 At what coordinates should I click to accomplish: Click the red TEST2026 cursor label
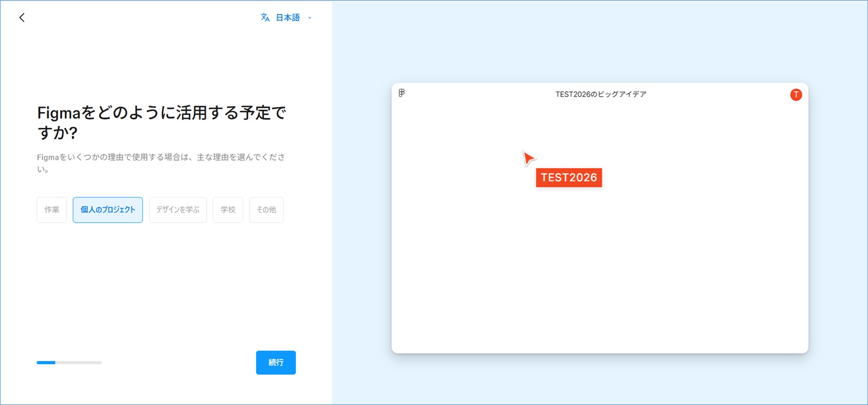[569, 178]
